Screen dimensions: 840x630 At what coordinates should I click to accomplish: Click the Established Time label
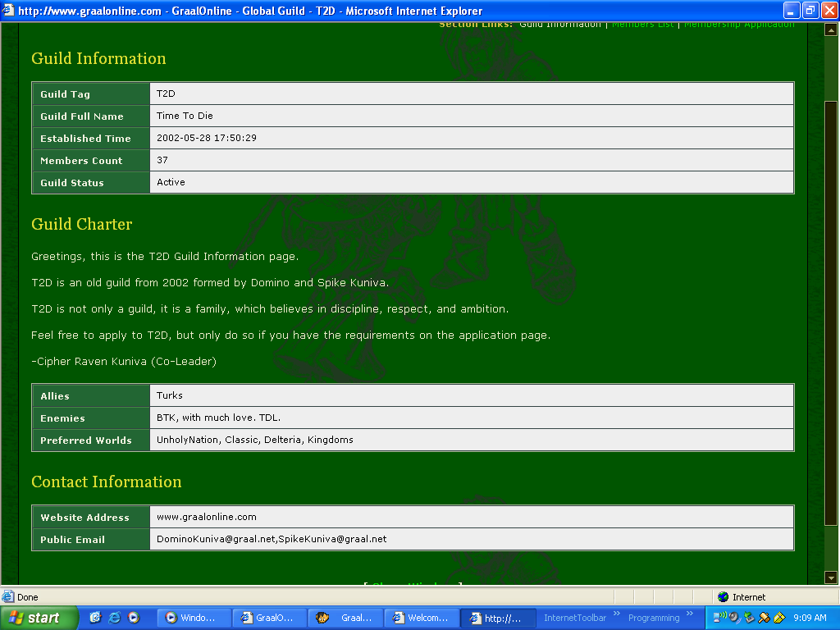(91, 138)
